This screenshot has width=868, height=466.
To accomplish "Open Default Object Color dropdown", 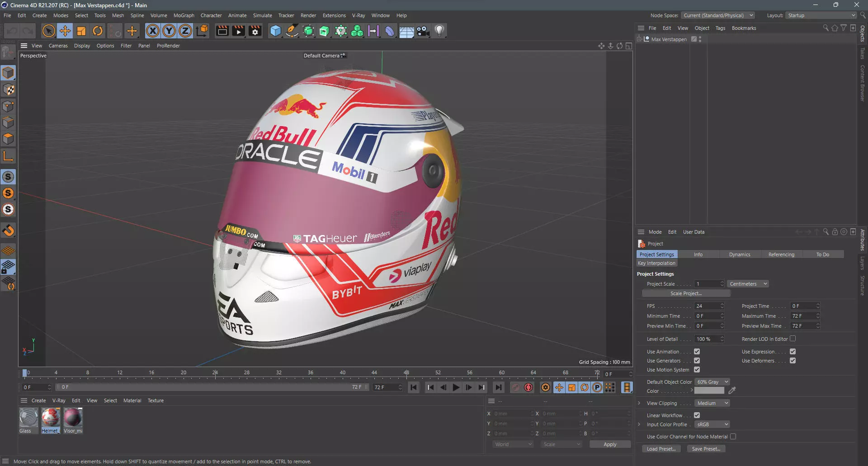I will (712, 382).
